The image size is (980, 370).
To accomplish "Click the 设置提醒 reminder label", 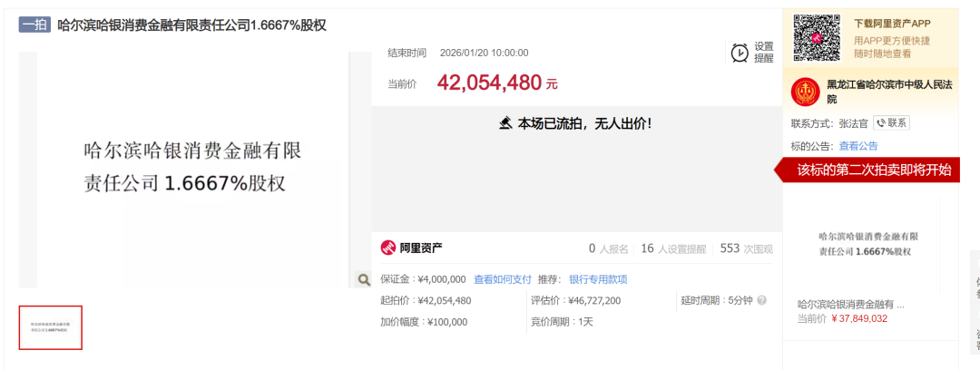I will (764, 53).
